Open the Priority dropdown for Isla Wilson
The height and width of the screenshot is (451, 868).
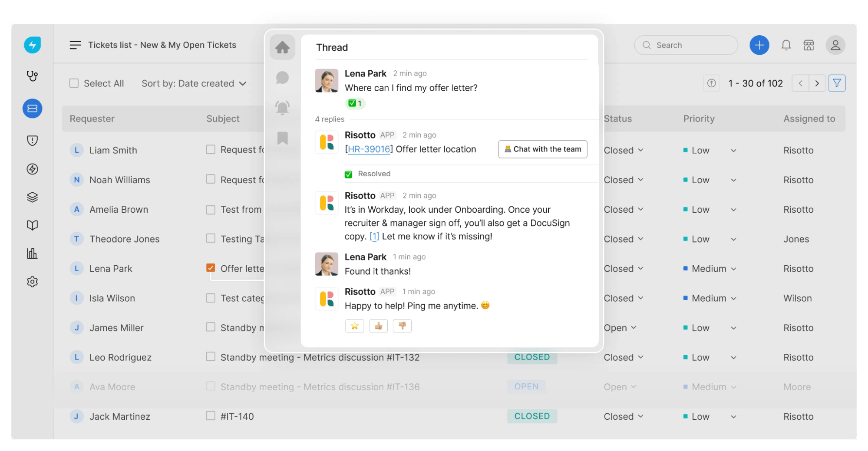pyautogui.click(x=710, y=298)
